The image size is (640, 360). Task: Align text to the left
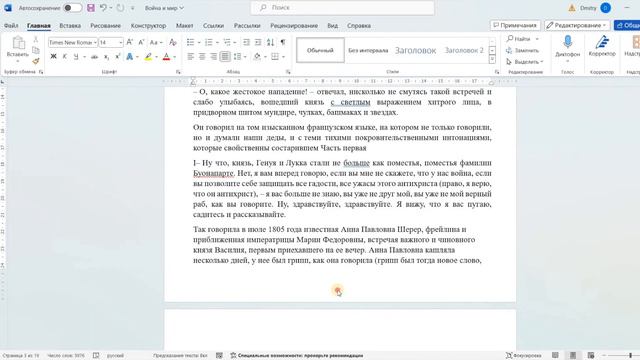(x=191, y=57)
